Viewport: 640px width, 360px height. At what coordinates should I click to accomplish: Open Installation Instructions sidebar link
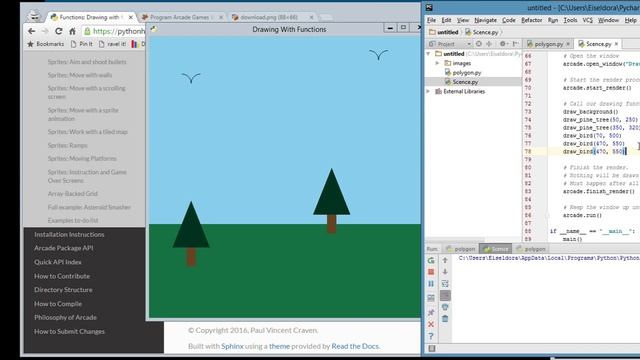pyautogui.click(x=69, y=235)
